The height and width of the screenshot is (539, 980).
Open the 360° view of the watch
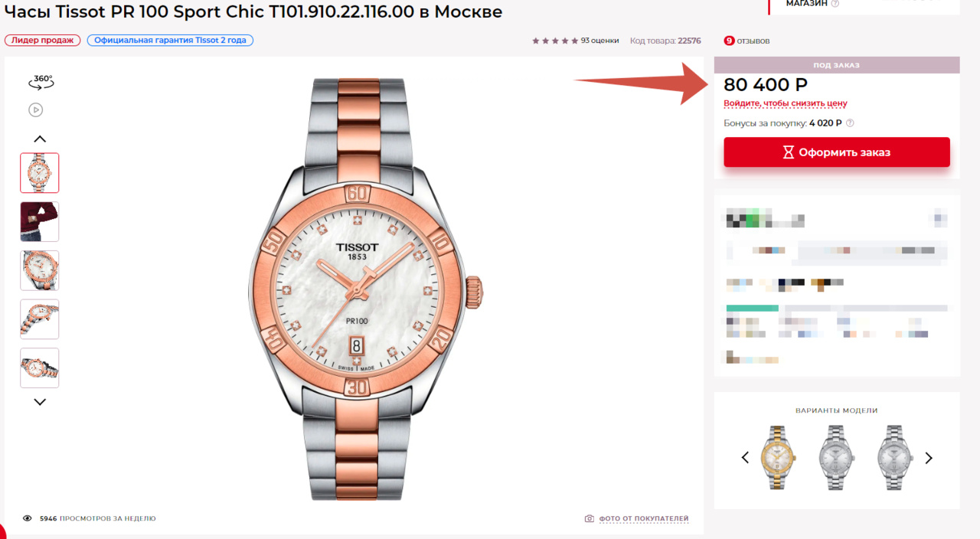click(41, 80)
